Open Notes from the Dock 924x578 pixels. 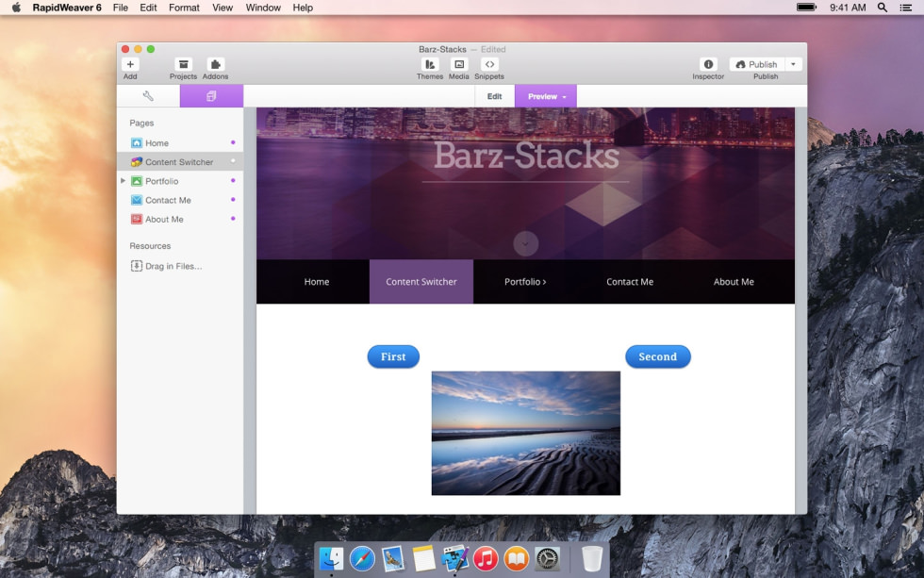tap(423, 558)
